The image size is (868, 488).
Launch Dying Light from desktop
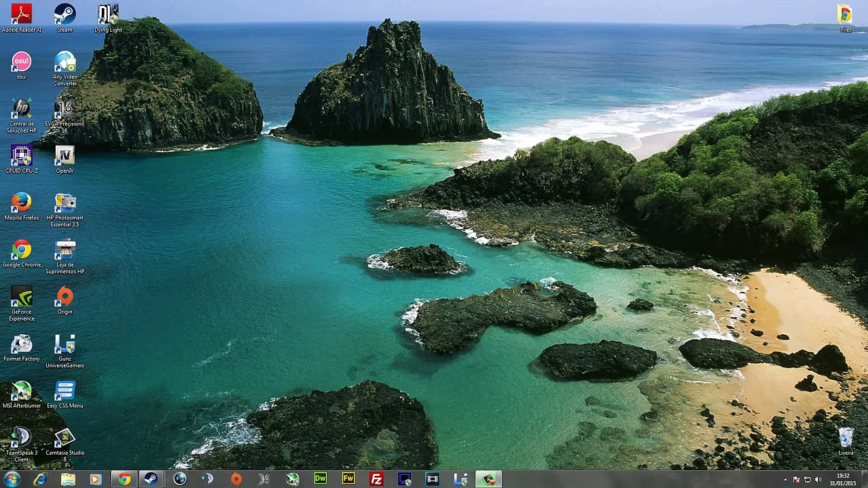click(108, 15)
